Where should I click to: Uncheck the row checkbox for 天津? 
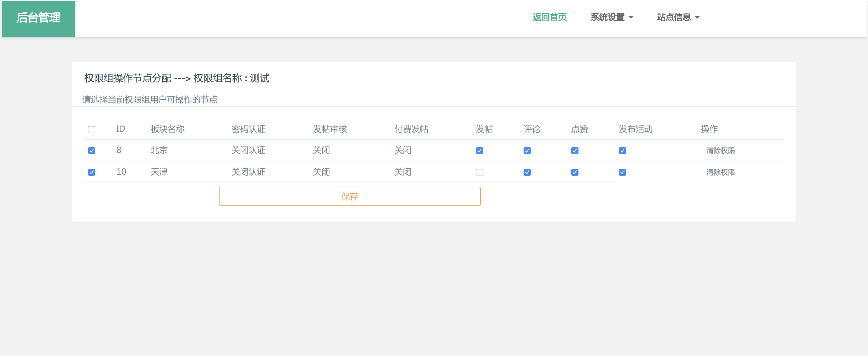[92, 172]
